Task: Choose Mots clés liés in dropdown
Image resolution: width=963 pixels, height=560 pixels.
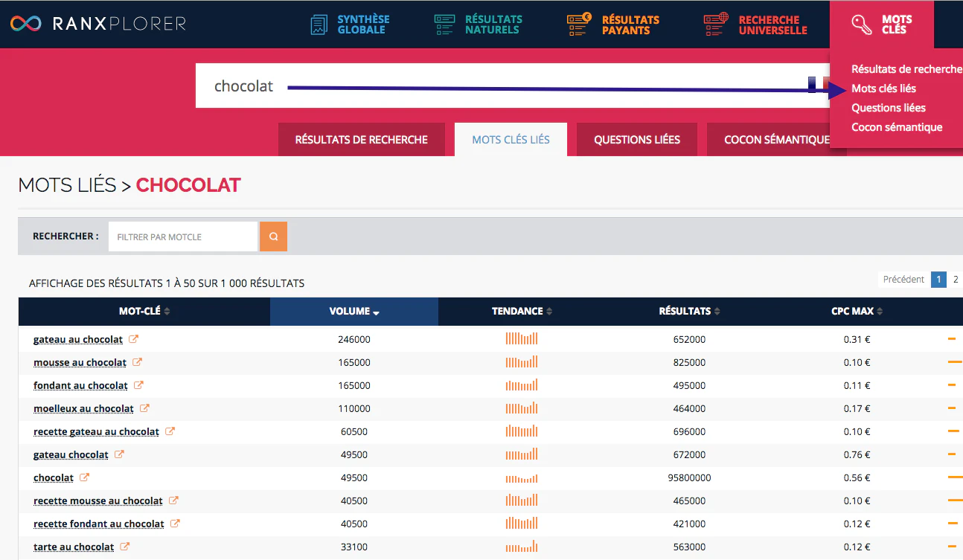Action: pyautogui.click(x=883, y=88)
